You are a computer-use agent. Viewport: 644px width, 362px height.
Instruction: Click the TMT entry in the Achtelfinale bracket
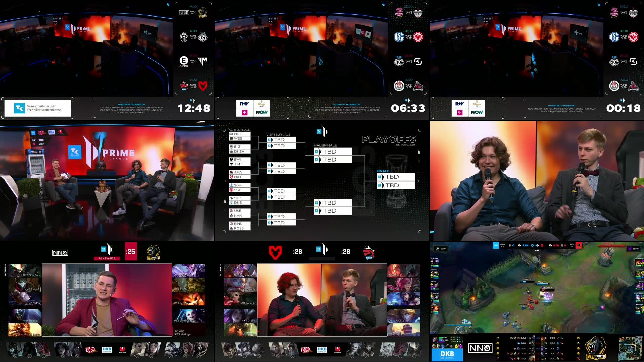pos(239,164)
